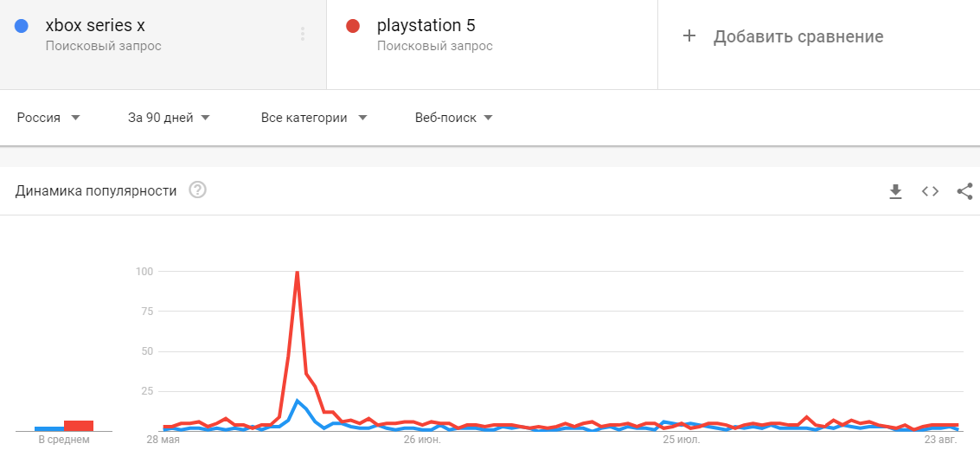
Task: Click the plus icon to add comparison
Action: (x=689, y=36)
